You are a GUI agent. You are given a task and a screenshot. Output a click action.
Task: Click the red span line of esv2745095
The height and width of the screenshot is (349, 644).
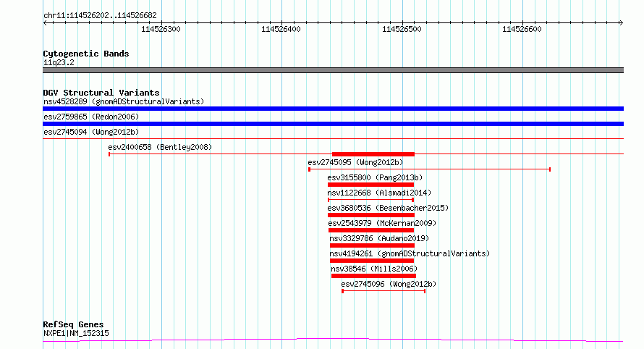click(x=430, y=169)
